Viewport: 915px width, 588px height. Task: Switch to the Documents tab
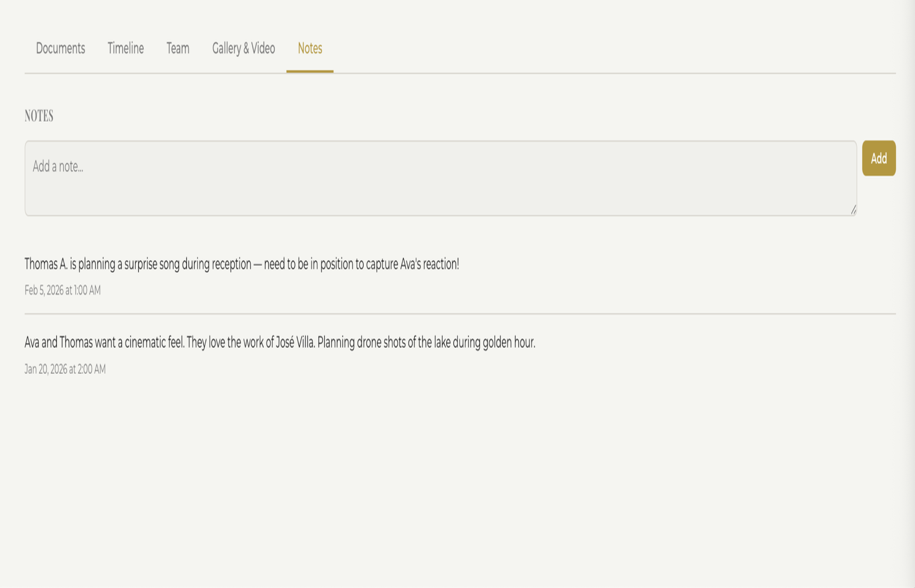point(60,48)
